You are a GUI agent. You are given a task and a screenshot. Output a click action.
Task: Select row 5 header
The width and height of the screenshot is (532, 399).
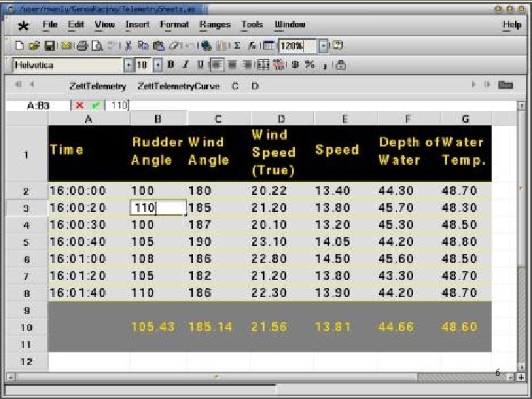[x=27, y=242]
